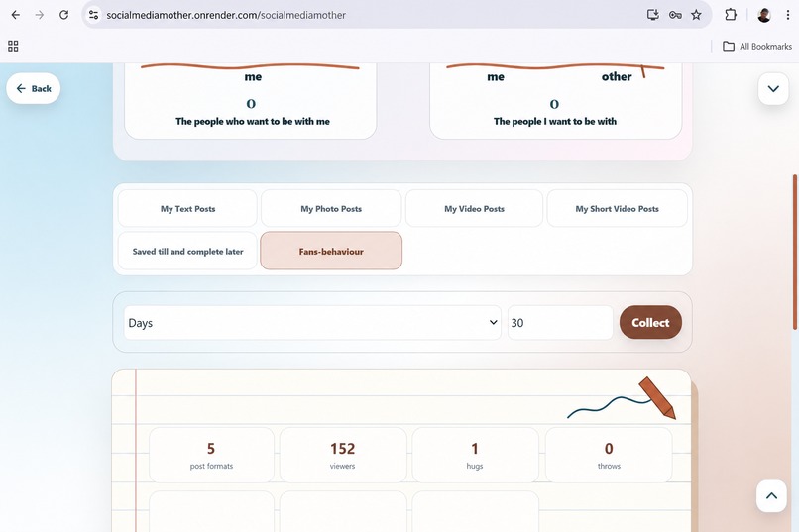This screenshot has width=799, height=532.
Task: Click the 0 throws stat card
Action: click(x=609, y=455)
